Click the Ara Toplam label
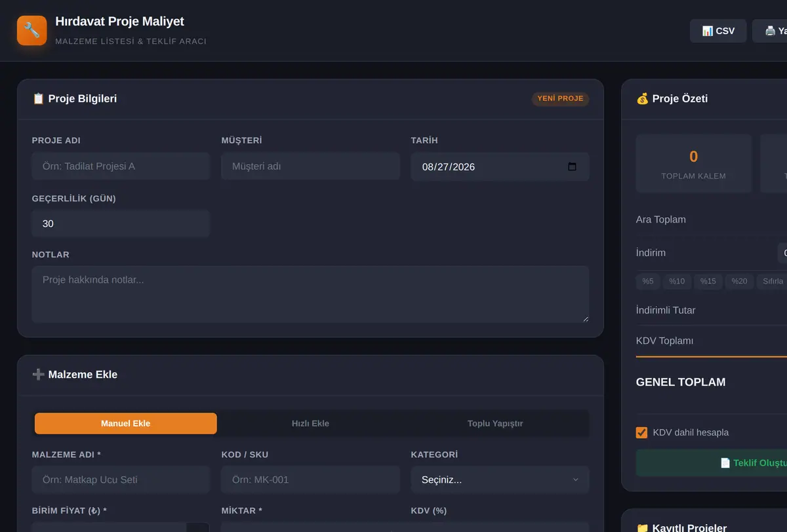 coord(661,219)
